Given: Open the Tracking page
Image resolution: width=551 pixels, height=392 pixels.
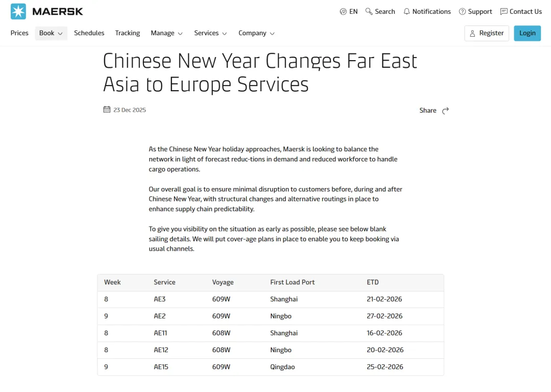Looking at the screenshot, I should coord(127,33).
